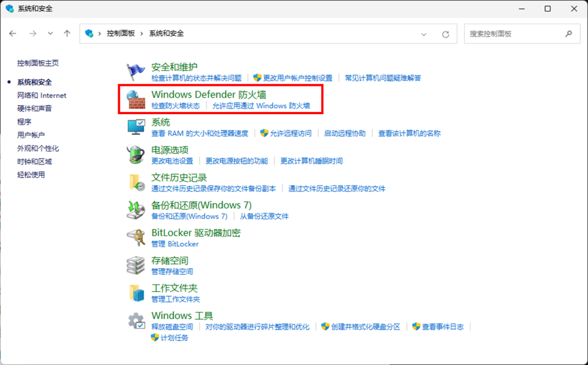The height and width of the screenshot is (365, 588).
Task: Click the 工作文件夹 folder icon
Action: [x=137, y=293]
